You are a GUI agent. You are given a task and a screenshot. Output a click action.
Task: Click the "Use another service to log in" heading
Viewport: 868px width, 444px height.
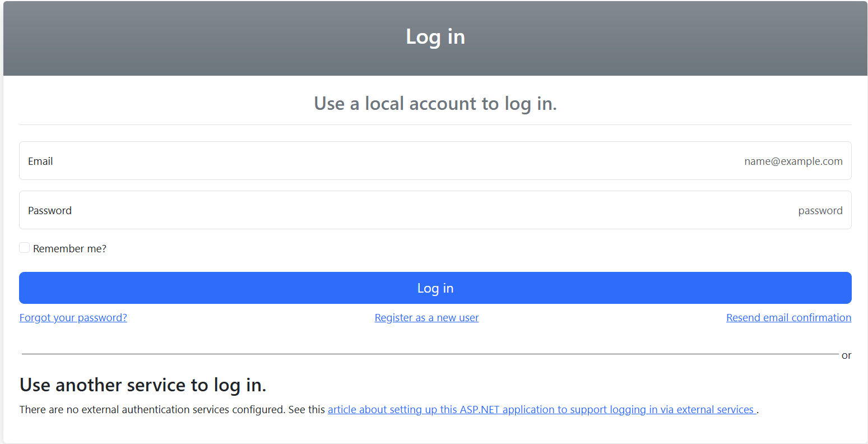pyautogui.click(x=143, y=385)
